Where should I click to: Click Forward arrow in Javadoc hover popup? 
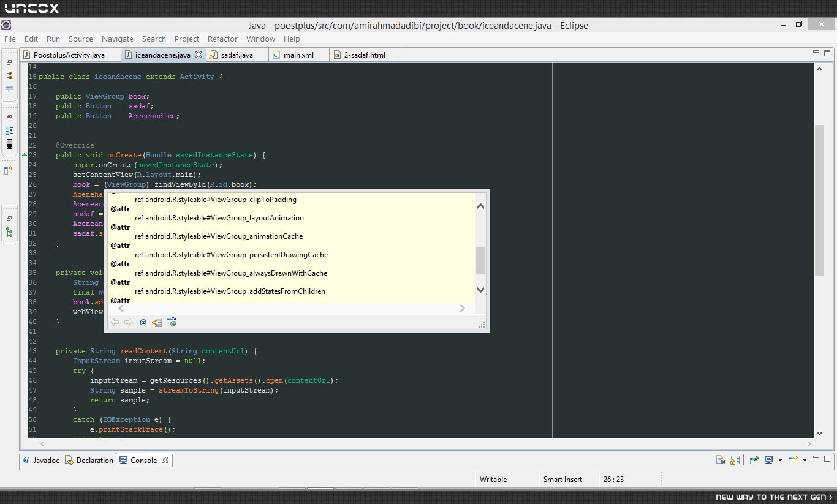click(x=128, y=322)
